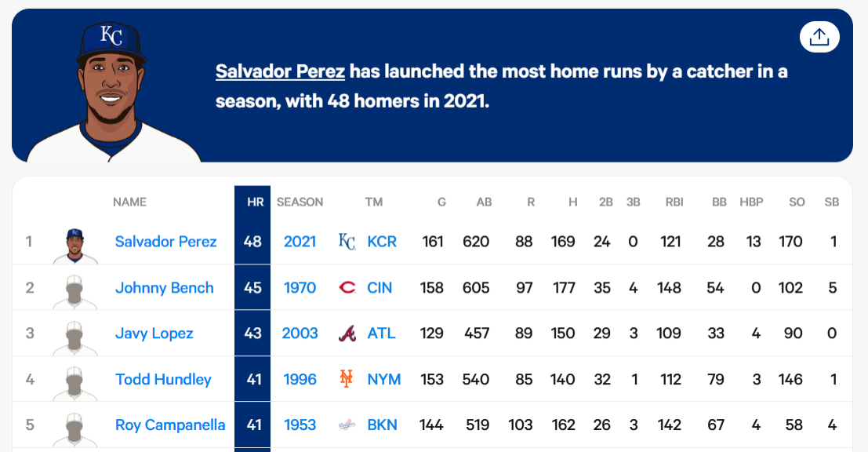The width and height of the screenshot is (868, 452).
Task: Open the Salvador Perez link in the banner
Action: [x=280, y=71]
